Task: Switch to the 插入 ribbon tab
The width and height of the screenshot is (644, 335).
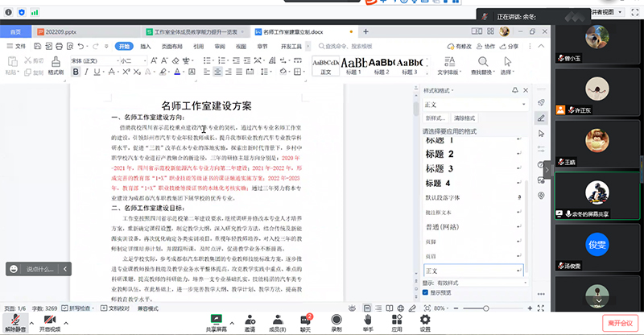Action: [x=146, y=47]
